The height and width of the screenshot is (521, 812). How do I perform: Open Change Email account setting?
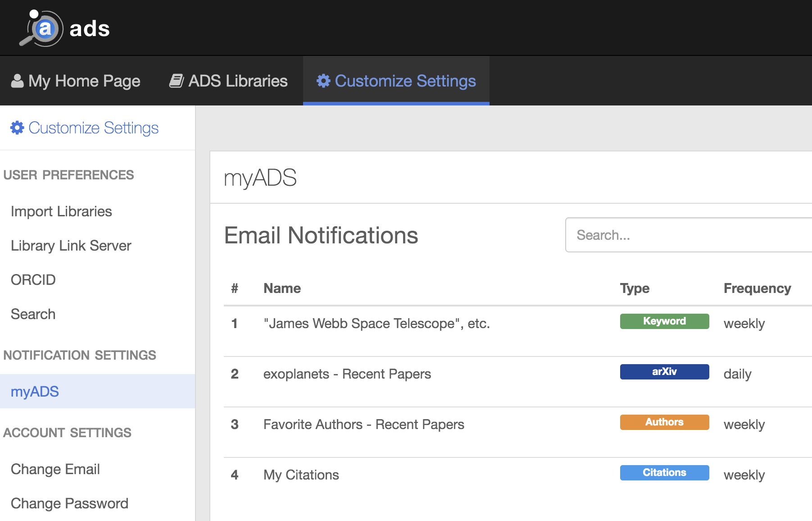click(x=55, y=469)
